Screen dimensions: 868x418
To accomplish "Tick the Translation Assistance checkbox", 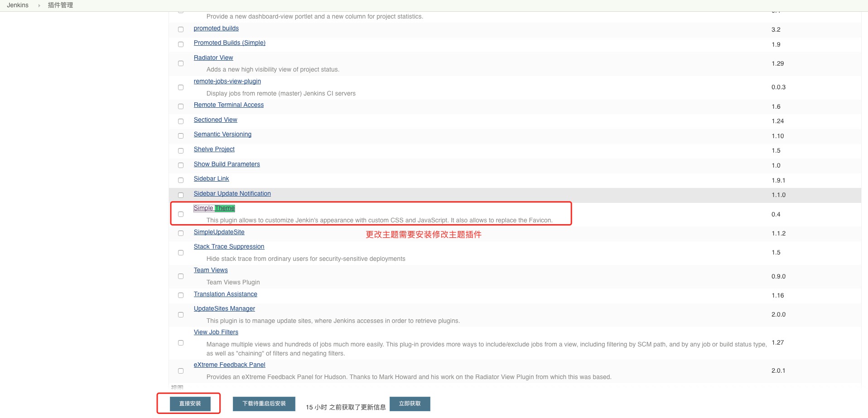I will tap(181, 295).
